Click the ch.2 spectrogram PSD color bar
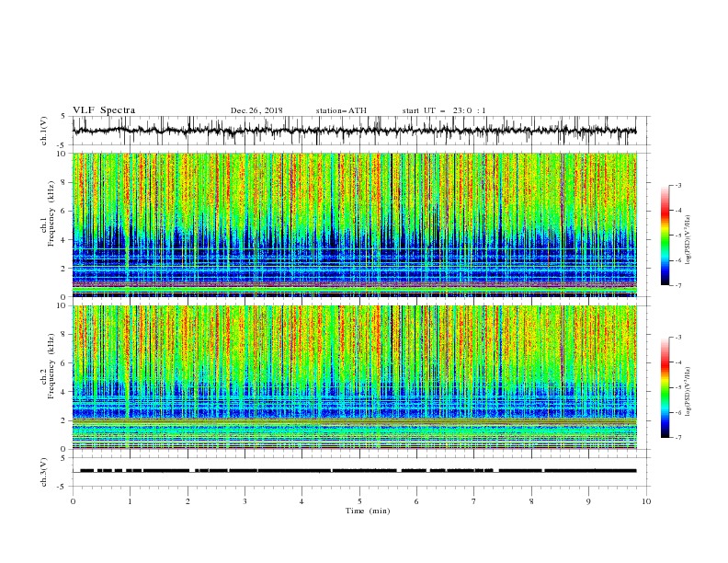 point(665,387)
